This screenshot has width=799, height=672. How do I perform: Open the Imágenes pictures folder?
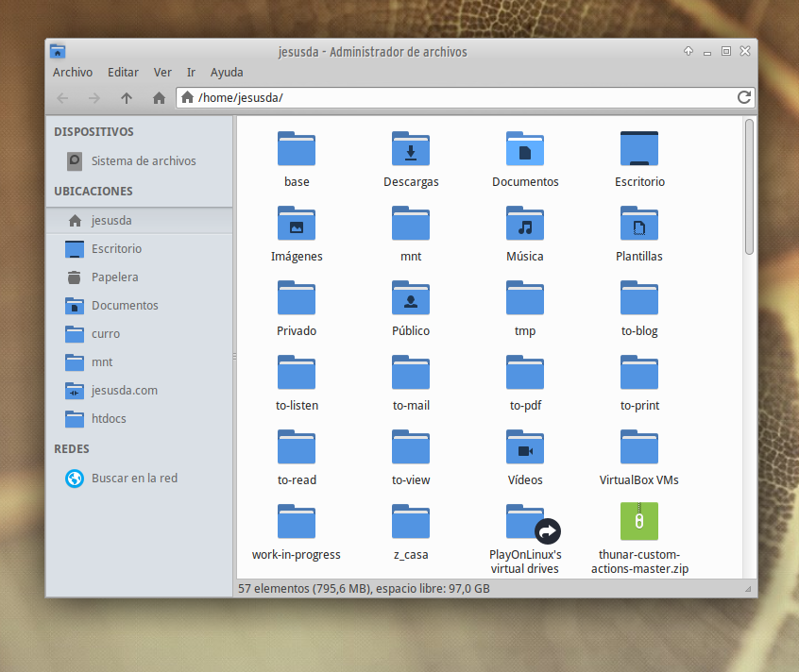click(x=297, y=224)
